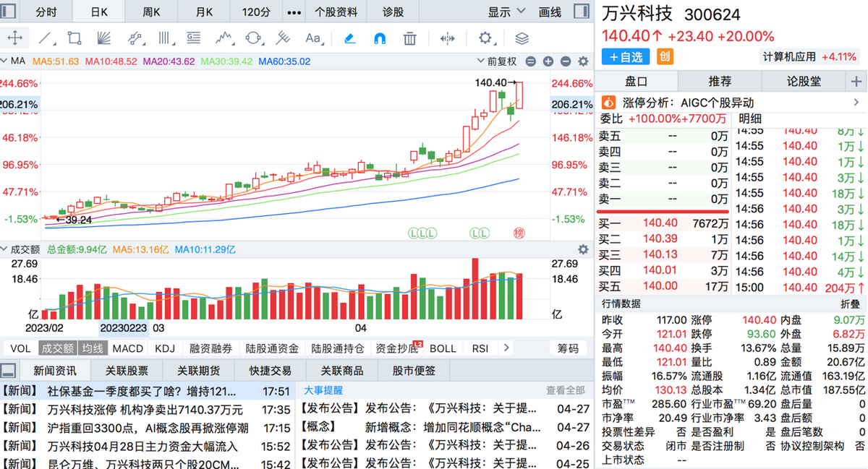Image resolution: width=868 pixels, height=469 pixels.
Task: Click the plus tab beside 论股堂
Action: 857,82
